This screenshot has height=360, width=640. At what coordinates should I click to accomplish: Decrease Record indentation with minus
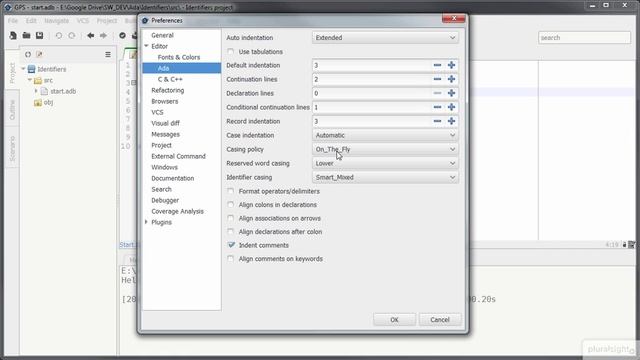[437, 121]
